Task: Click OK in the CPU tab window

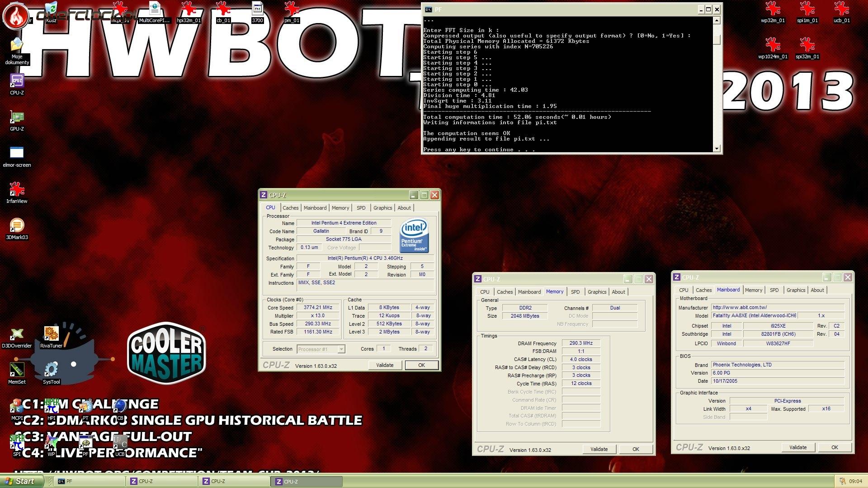Action: coord(421,365)
